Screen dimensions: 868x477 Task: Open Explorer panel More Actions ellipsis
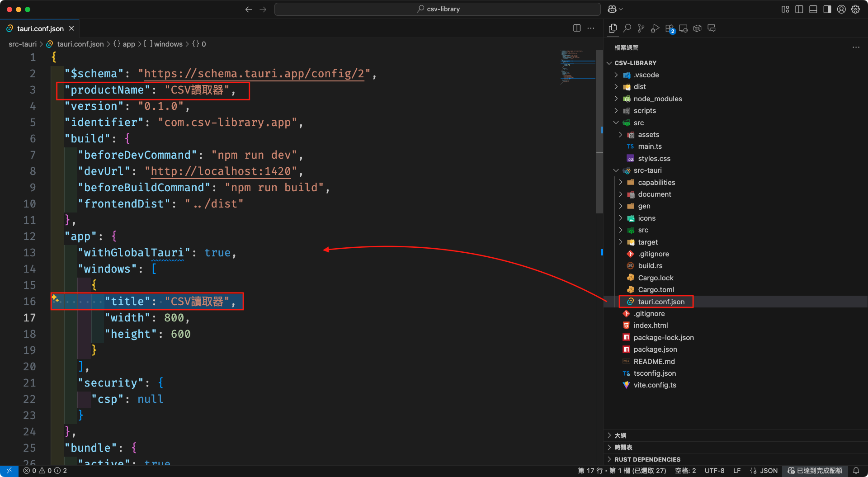click(x=856, y=47)
